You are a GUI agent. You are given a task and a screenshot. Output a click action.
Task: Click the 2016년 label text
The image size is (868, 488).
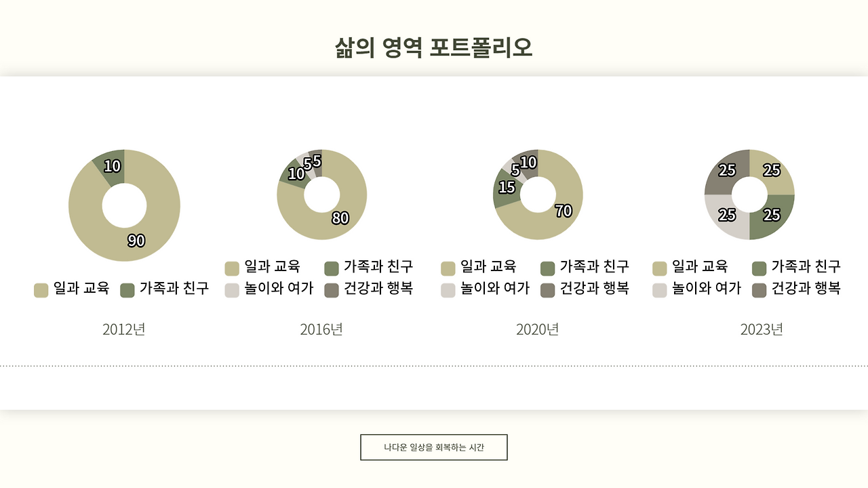[321, 329]
